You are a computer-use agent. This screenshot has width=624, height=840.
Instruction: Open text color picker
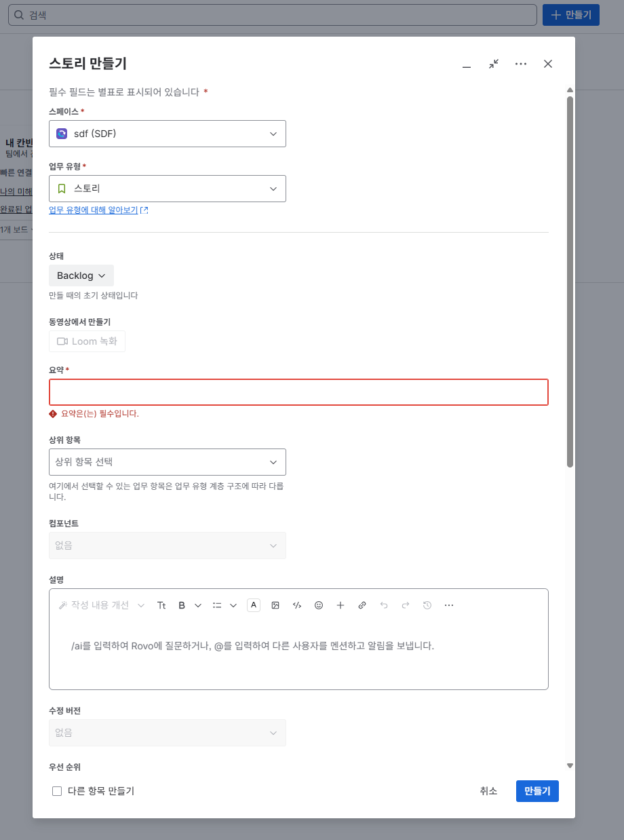tap(254, 605)
